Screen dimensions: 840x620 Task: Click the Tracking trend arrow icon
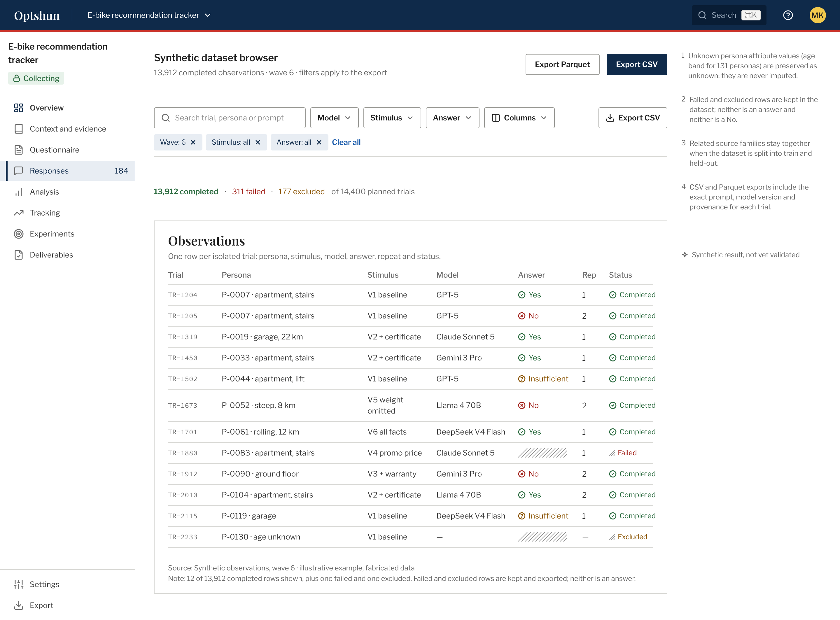click(19, 213)
